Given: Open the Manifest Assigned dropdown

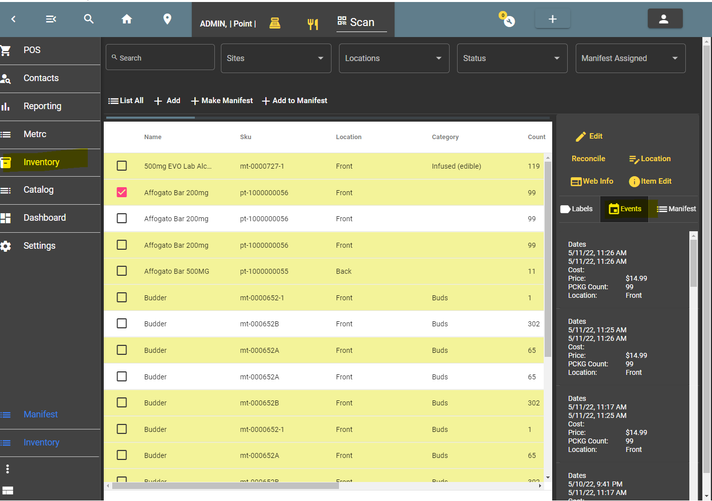Looking at the screenshot, I should (x=630, y=58).
